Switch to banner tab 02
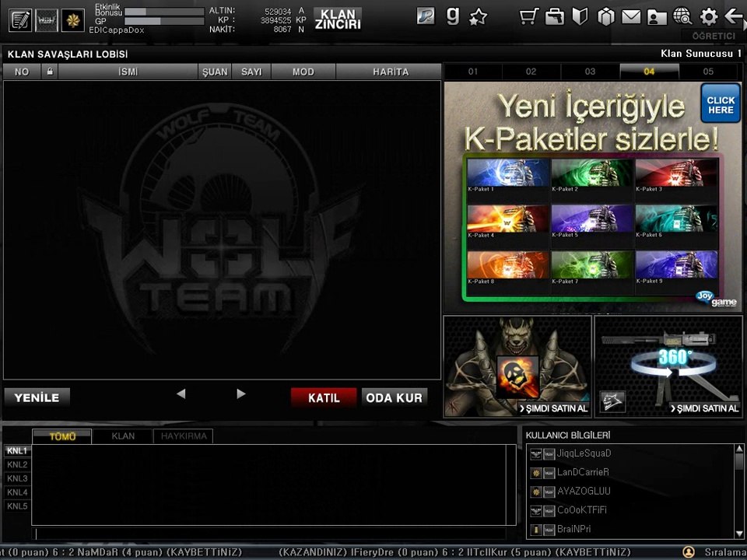This screenshot has height=560, width=747. coord(531,72)
